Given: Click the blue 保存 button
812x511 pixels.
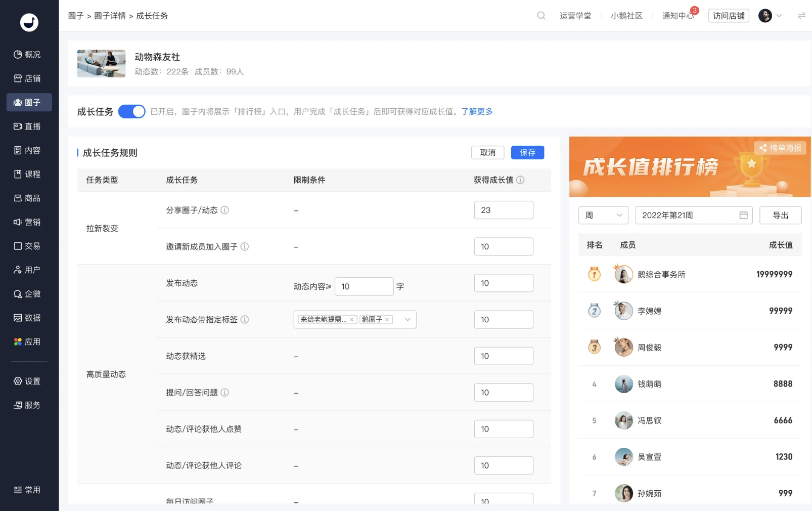Looking at the screenshot, I should 527,153.
